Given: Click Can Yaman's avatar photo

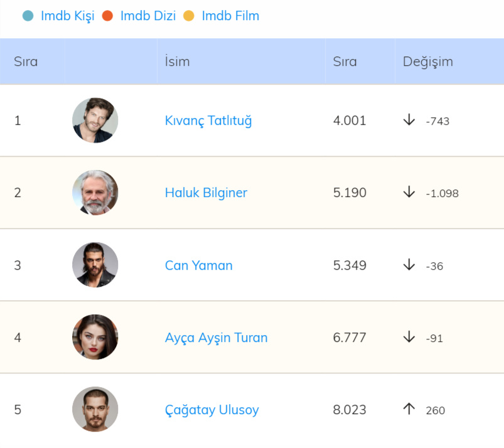Looking at the screenshot, I should [95, 265].
